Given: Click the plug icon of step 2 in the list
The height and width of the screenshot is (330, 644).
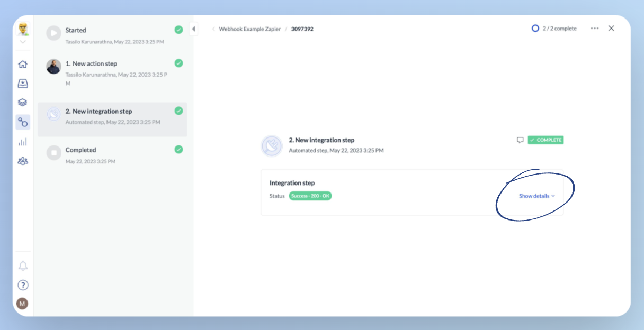Looking at the screenshot, I should (x=53, y=114).
